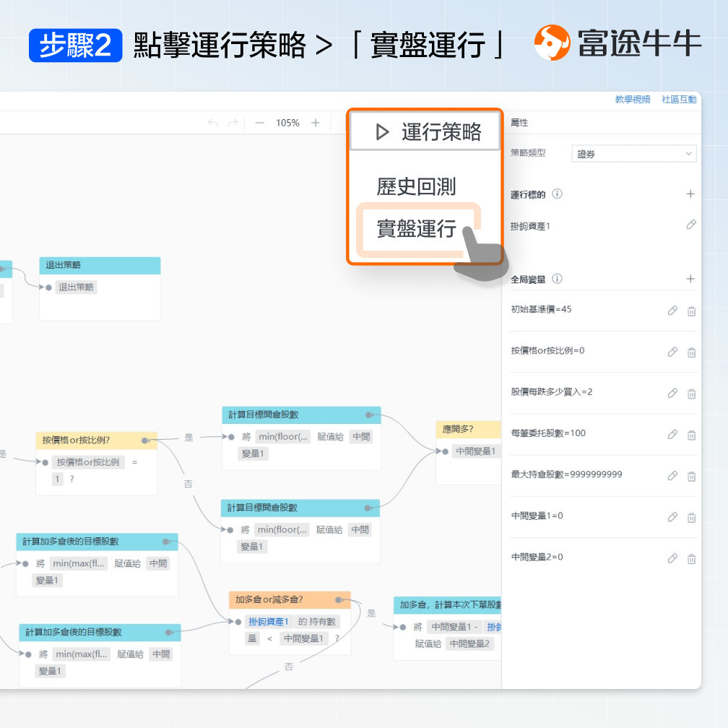Open the 策略類型 dropdown showing 證券
The width and height of the screenshot is (728, 728).
click(633, 153)
